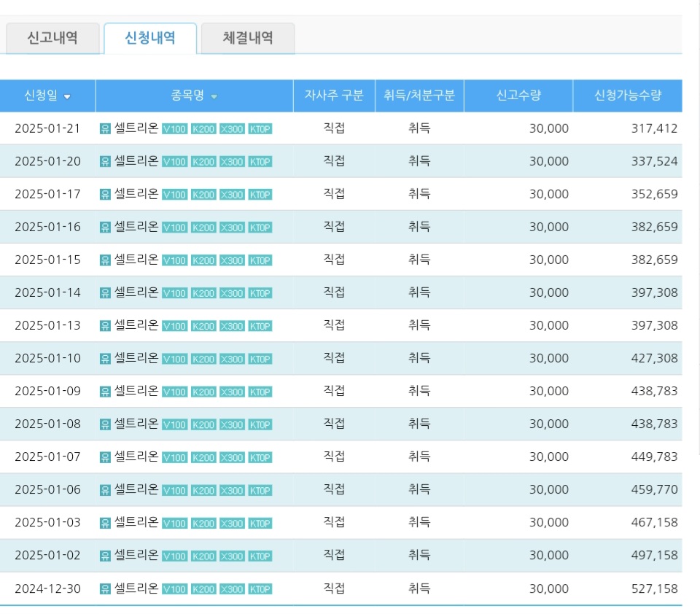700x614 pixels.
Task: Click 직접 in the 2025-01-08 row
Action: point(334,424)
